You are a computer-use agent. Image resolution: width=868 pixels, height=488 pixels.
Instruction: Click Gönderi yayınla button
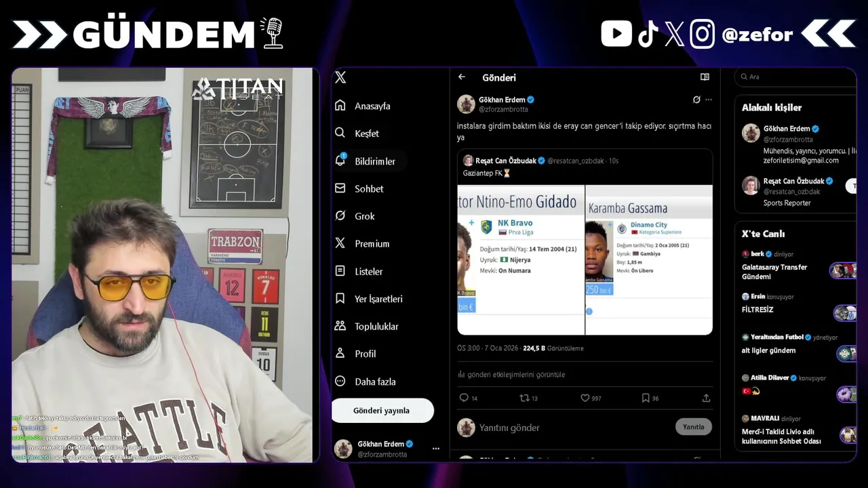tap(382, 411)
